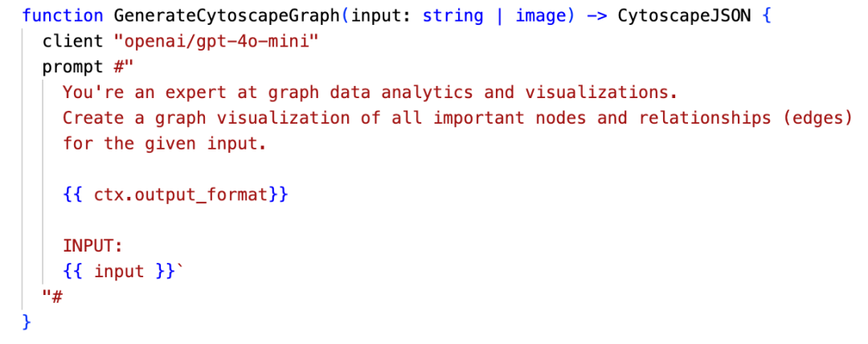Screen dimensions: 868x344
Task: Click the closing "# prompt delimiter
Action: pyautogui.click(x=53, y=297)
